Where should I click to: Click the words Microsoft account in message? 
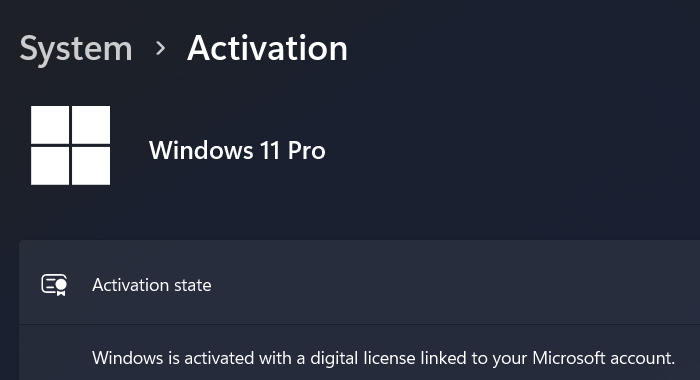coord(603,358)
